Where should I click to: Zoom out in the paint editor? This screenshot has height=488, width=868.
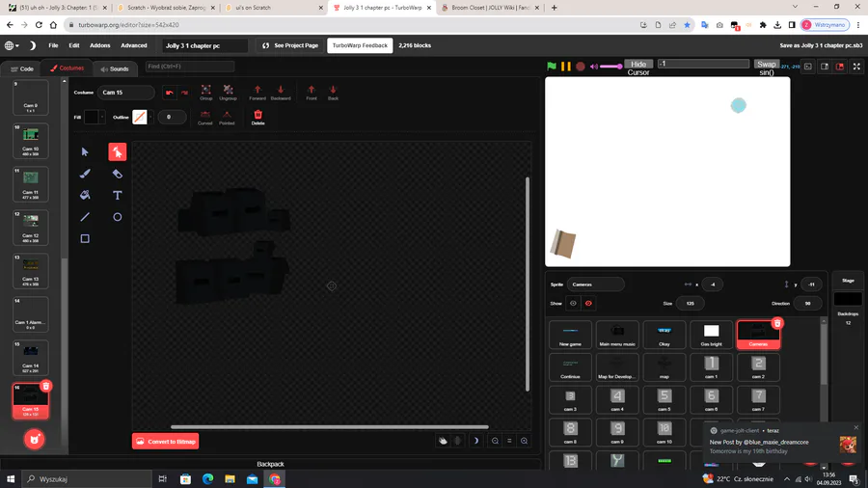(495, 441)
